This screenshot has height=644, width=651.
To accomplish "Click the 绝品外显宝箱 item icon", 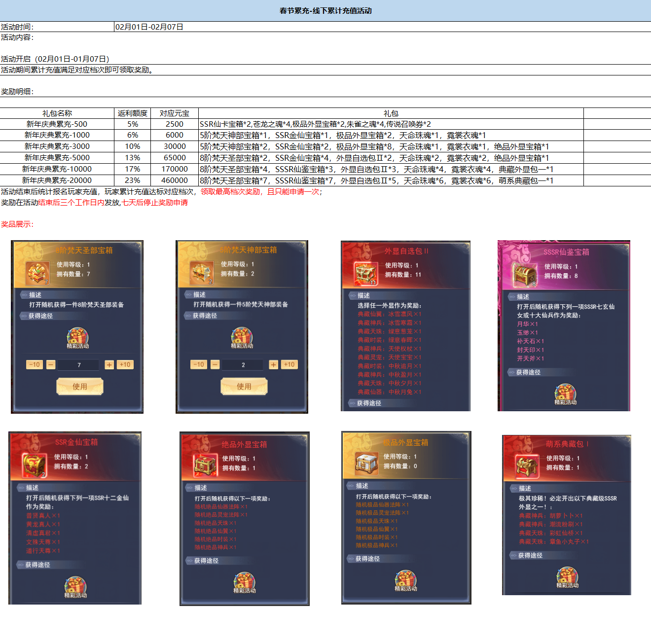I will click(x=206, y=465).
